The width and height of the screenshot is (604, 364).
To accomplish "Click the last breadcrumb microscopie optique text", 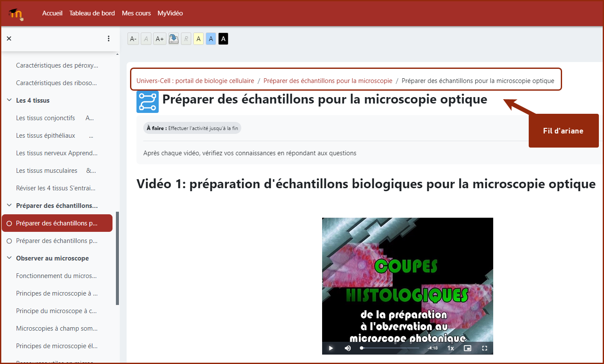I will click(x=478, y=80).
